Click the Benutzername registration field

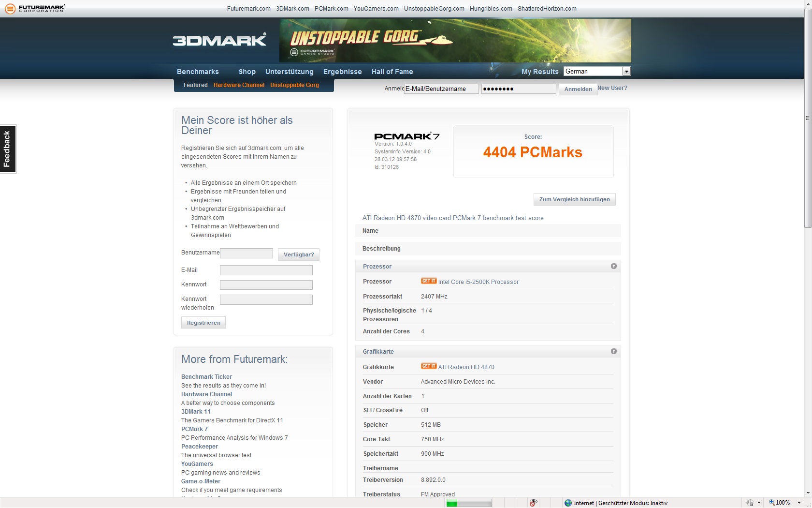tap(246, 254)
